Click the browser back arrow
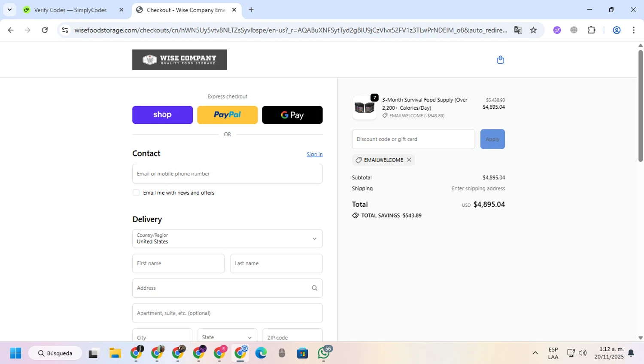The height and width of the screenshot is (364, 644). tap(11, 30)
